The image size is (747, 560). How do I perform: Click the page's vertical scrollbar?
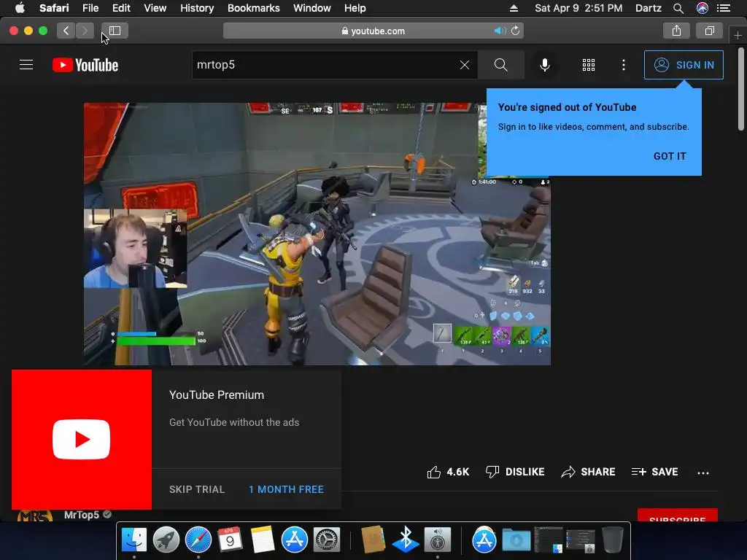741,88
